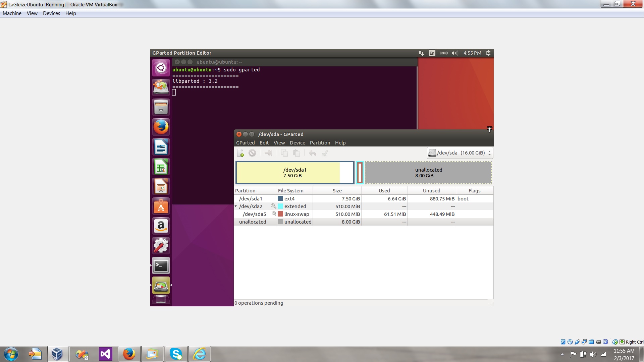Click the Delete partition icon in GParted
This screenshot has width=644, height=362.
[252, 153]
